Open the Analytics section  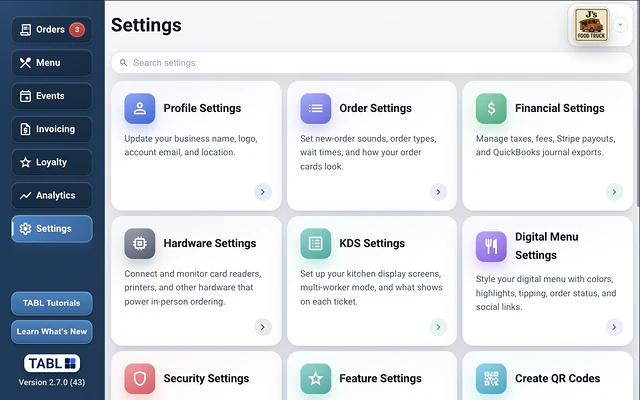coord(51,196)
